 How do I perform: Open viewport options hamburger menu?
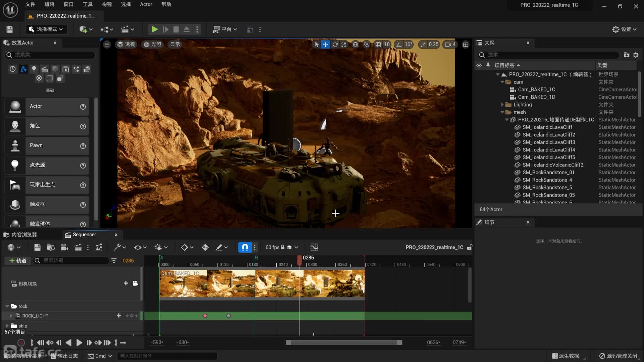[107, 44]
